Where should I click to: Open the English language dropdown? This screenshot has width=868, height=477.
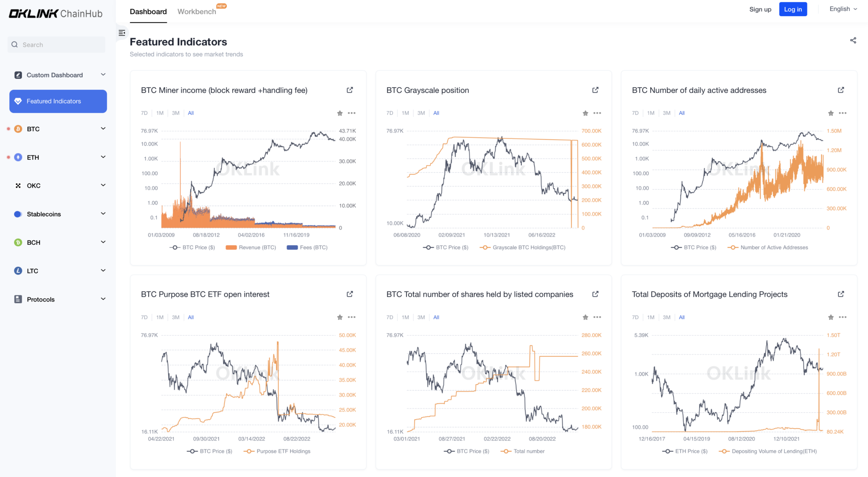843,9
